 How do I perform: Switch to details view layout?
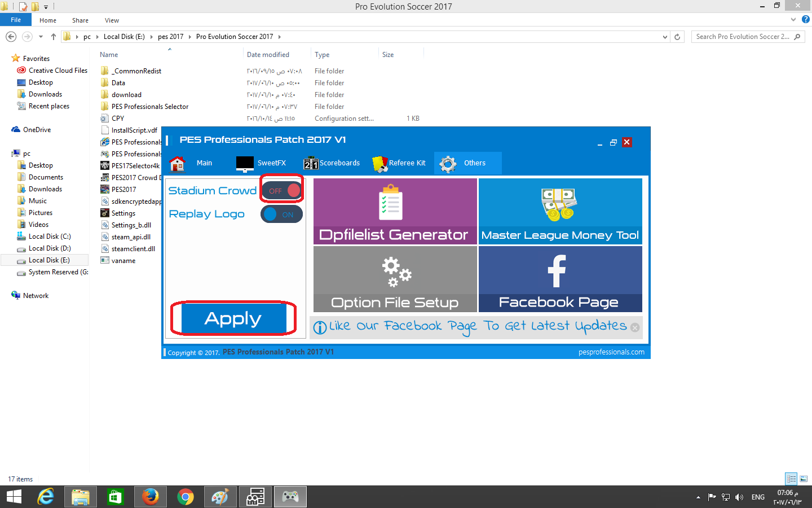[791, 479]
